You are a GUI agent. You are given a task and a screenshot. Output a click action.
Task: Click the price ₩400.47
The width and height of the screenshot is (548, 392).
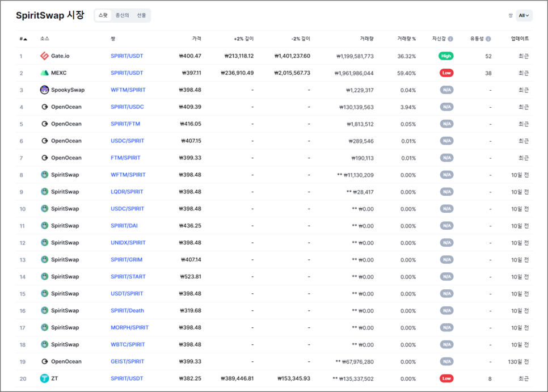(x=190, y=56)
